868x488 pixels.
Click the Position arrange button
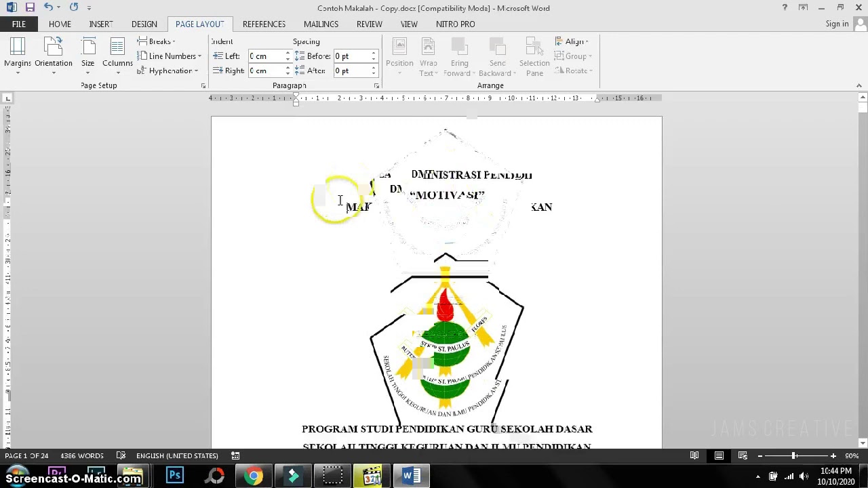(399, 57)
